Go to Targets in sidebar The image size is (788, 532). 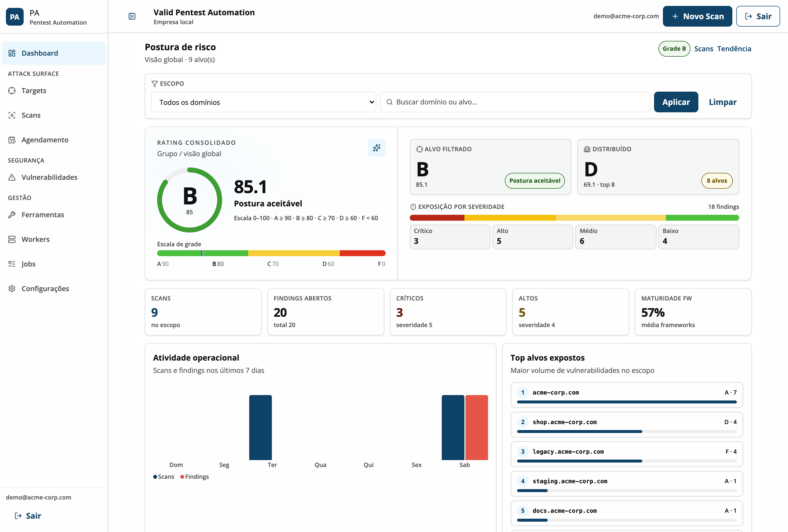[34, 91]
